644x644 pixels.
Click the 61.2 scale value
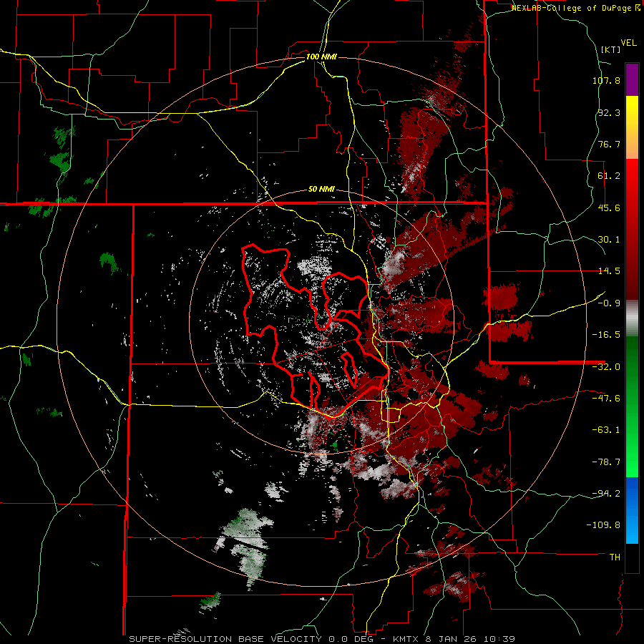609,176
